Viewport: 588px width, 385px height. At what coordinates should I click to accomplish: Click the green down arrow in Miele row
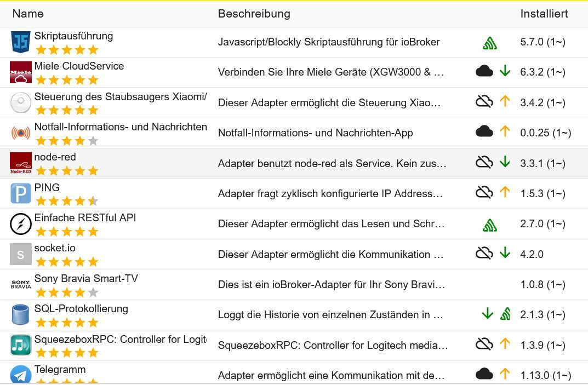[505, 71]
